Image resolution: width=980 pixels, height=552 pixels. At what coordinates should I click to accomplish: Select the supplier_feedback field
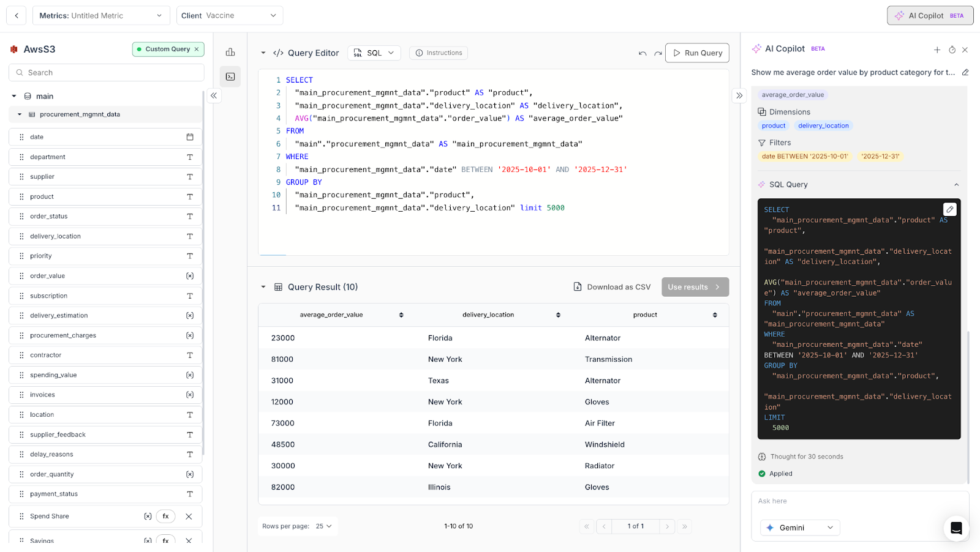105,435
